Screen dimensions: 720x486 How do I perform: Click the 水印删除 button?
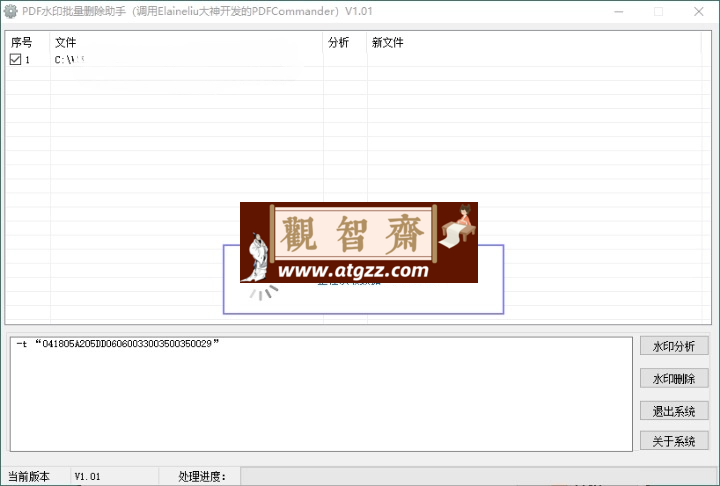click(x=674, y=379)
